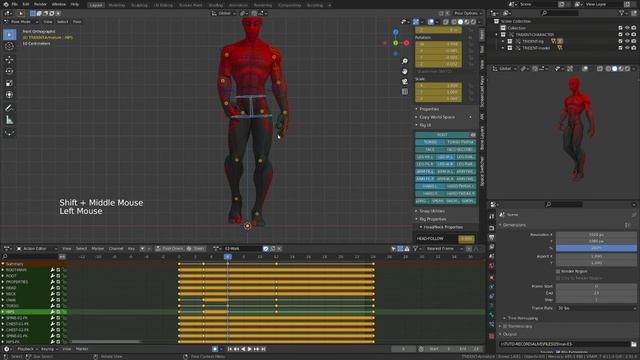The width and height of the screenshot is (640, 360).
Task: Select the Measure tool in the viewport toolbar
Action: (9, 120)
